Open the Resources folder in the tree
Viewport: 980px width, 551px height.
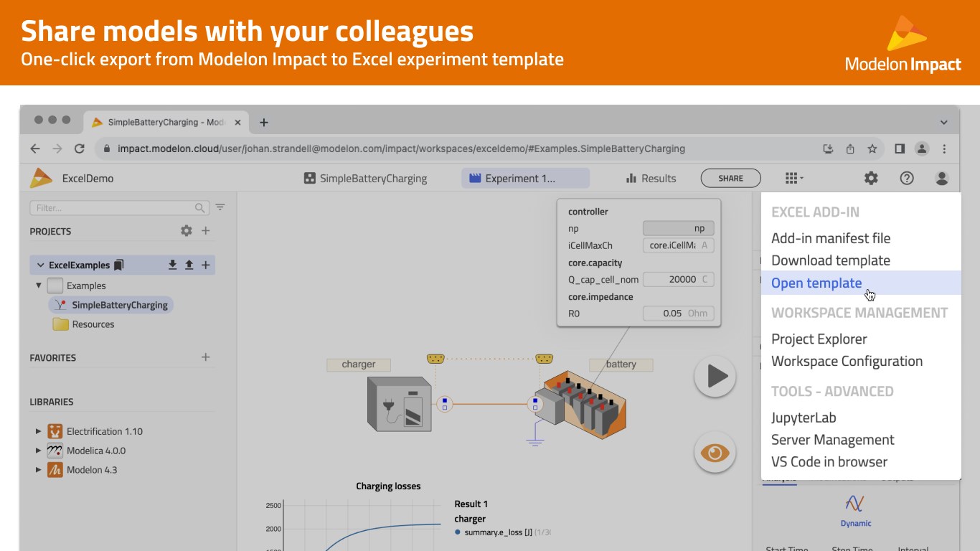coord(84,324)
